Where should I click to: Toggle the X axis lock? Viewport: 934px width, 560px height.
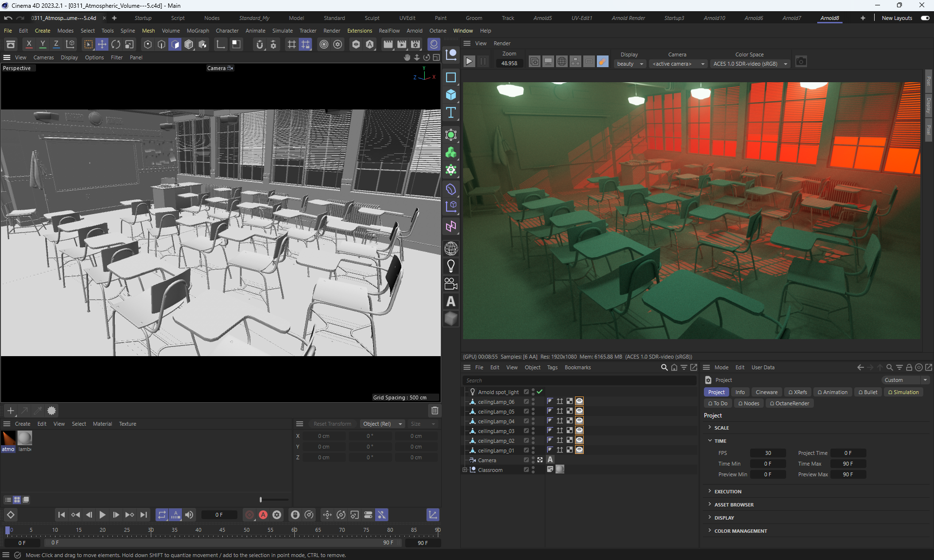coord(29,44)
